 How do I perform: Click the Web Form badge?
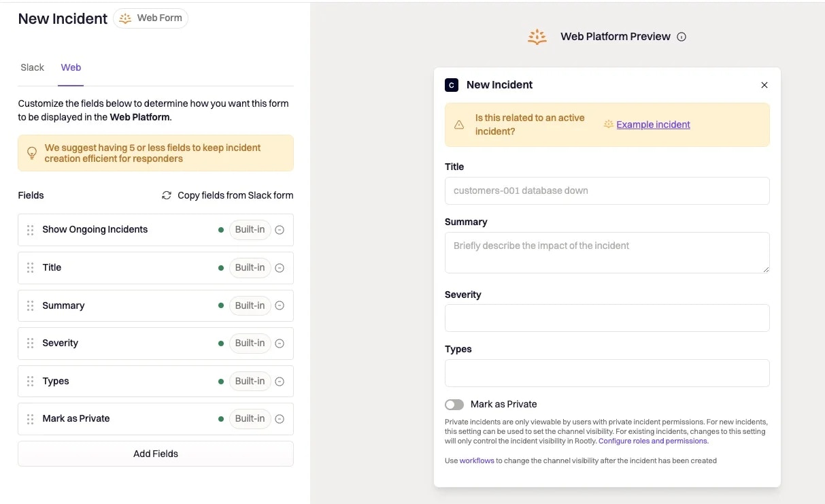(151, 18)
